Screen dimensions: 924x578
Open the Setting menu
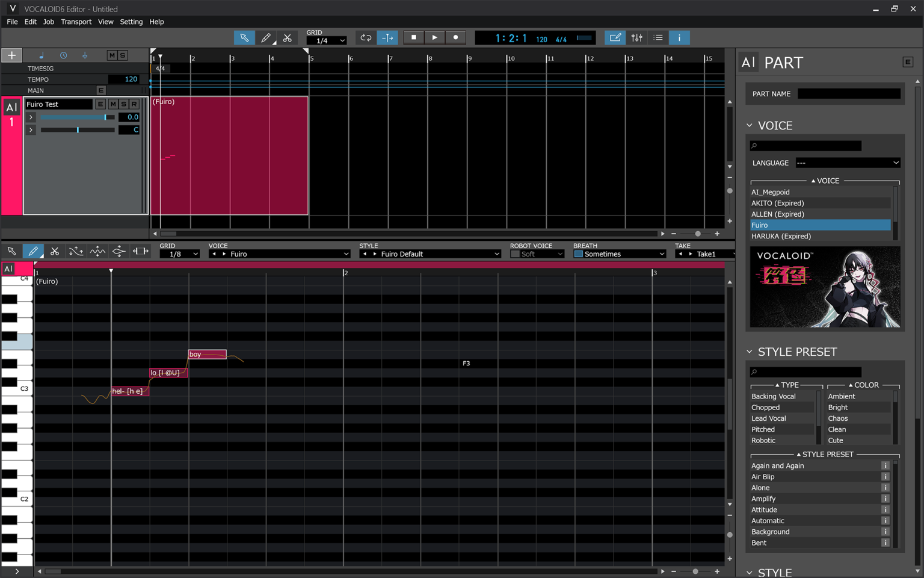(x=131, y=22)
